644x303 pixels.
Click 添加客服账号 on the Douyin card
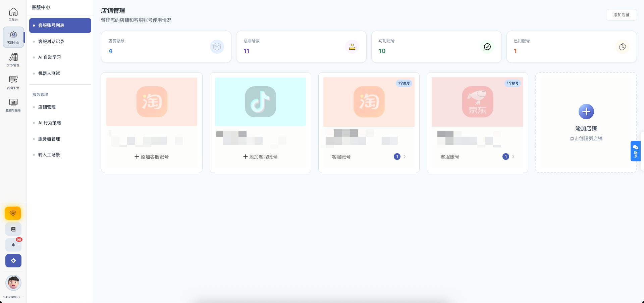260,157
